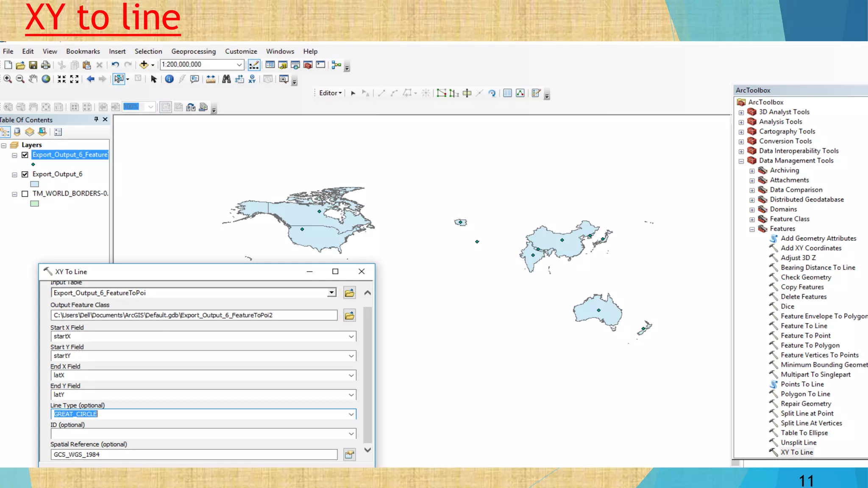Click the Full Extent globe icon
Viewport: 868px width, 488px height.
(x=46, y=79)
